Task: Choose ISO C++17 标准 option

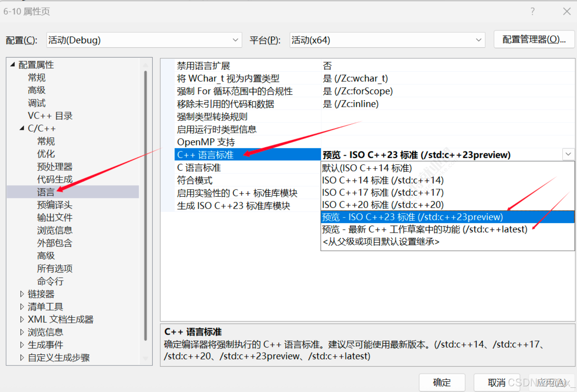Action: tap(447, 192)
